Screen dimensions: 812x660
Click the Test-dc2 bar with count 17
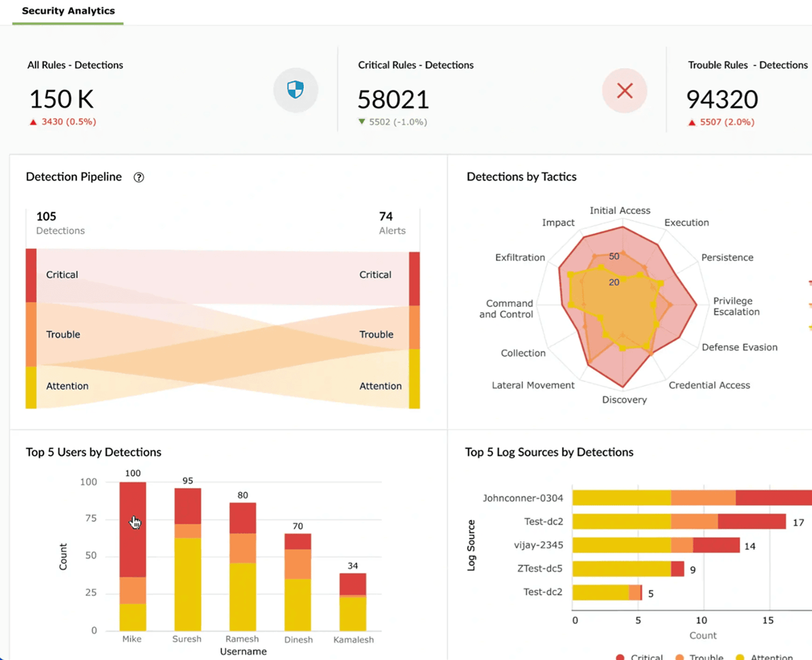(679, 522)
